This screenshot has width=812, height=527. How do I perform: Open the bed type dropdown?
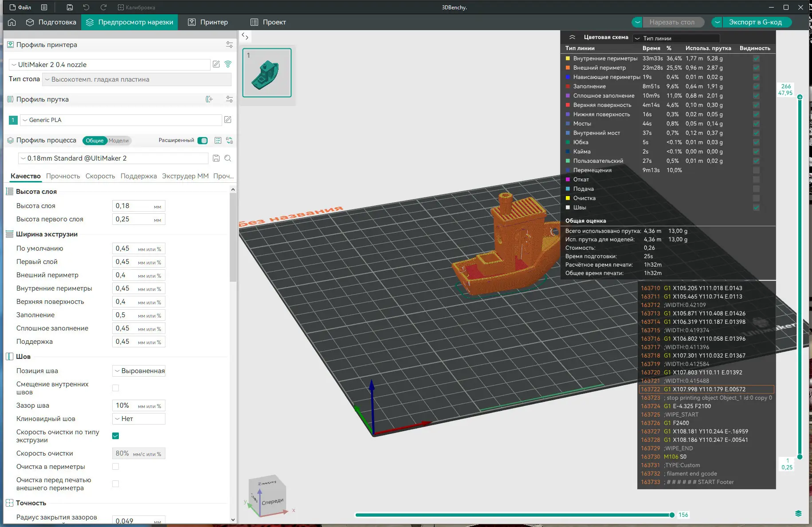coord(137,80)
